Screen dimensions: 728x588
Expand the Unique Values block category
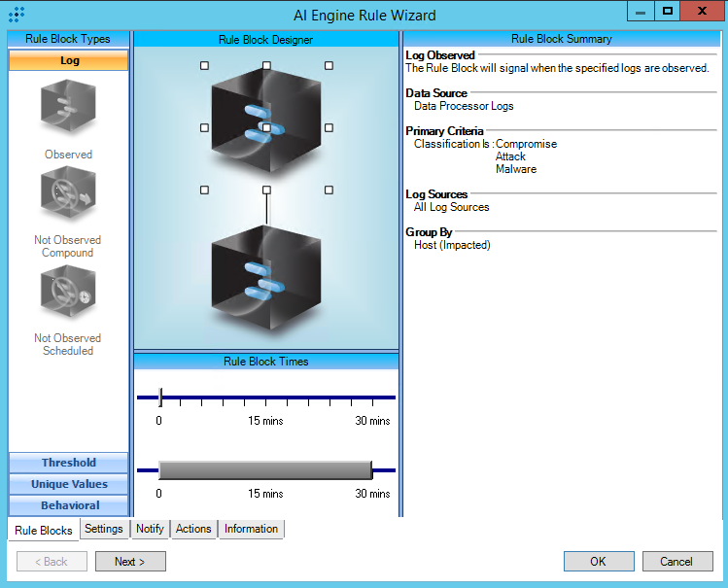coord(69,484)
